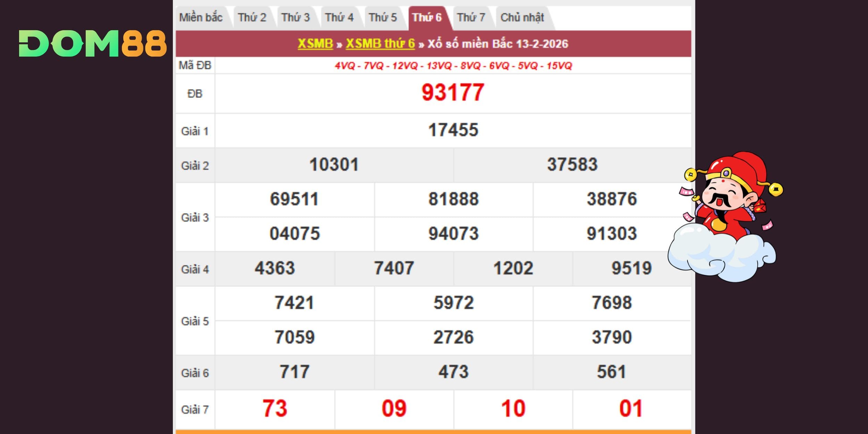Go to the Thứ 7 tab
The height and width of the screenshot is (434, 868).
pyautogui.click(x=471, y=17)
